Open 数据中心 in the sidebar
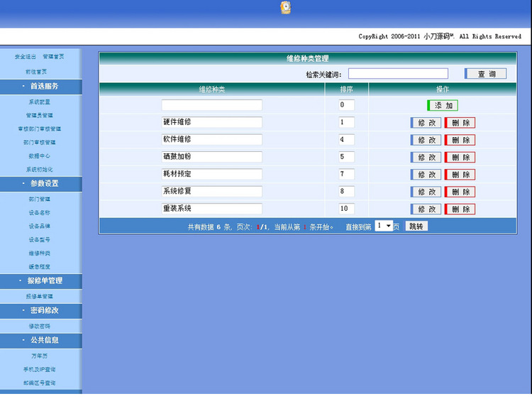 [x=39, y=156]
